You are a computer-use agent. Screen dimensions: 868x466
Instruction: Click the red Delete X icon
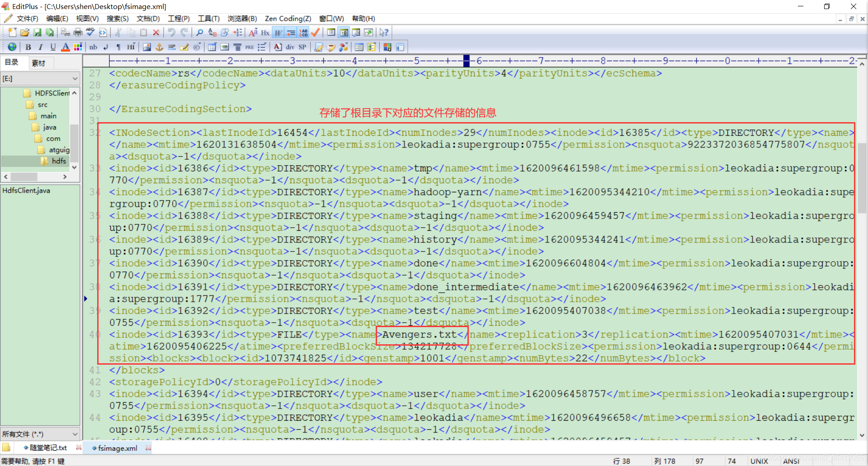point(156,32)
